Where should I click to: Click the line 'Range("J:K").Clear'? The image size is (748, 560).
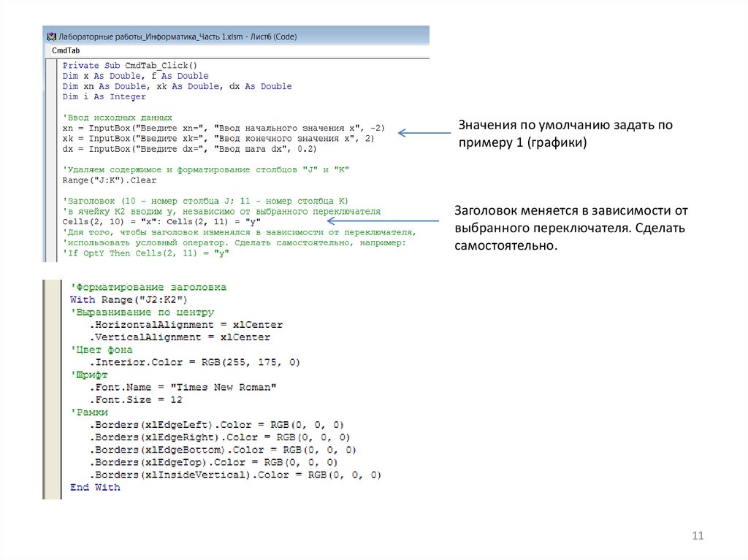point(110,180)
